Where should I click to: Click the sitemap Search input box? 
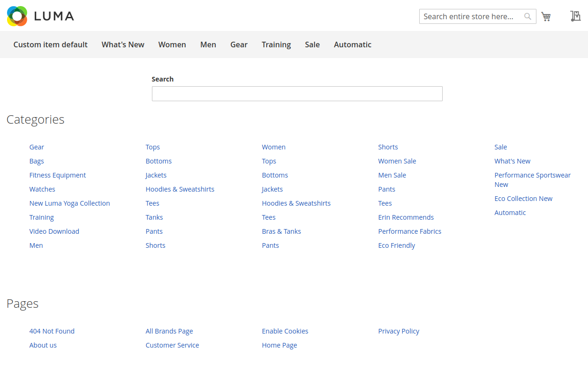[297, 94]
